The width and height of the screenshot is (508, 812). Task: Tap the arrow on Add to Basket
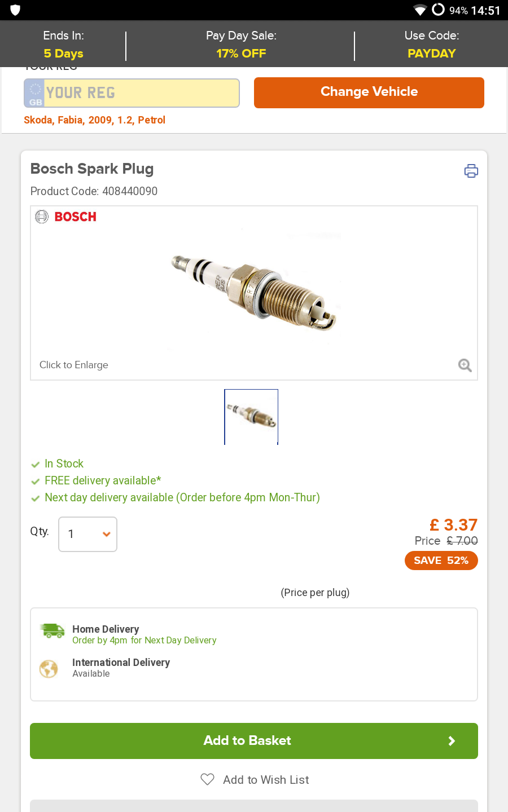tap(452, 741)
